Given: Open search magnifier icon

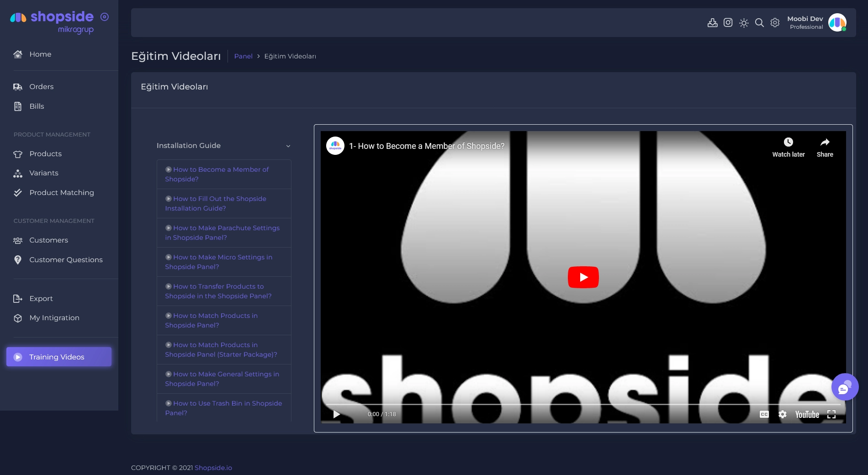Looking at the screenshot, I should tap(759, 23).
